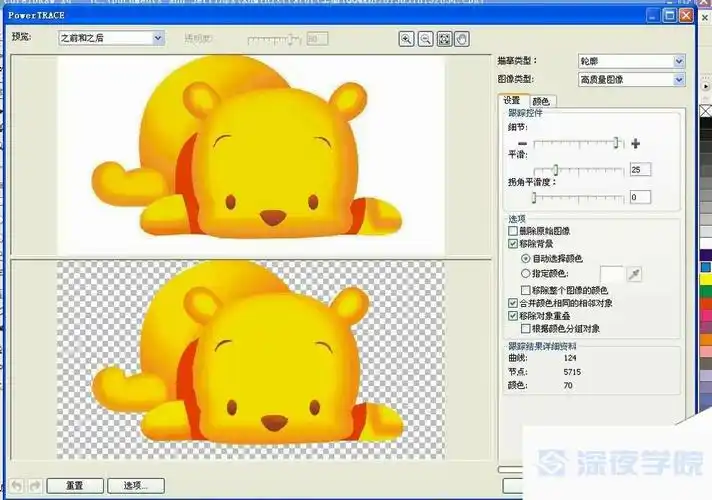712x500 pixels.
Task: Click the green swatch in CorelDRAW palette
Action: pyautogui.click(x=706, y=291)
